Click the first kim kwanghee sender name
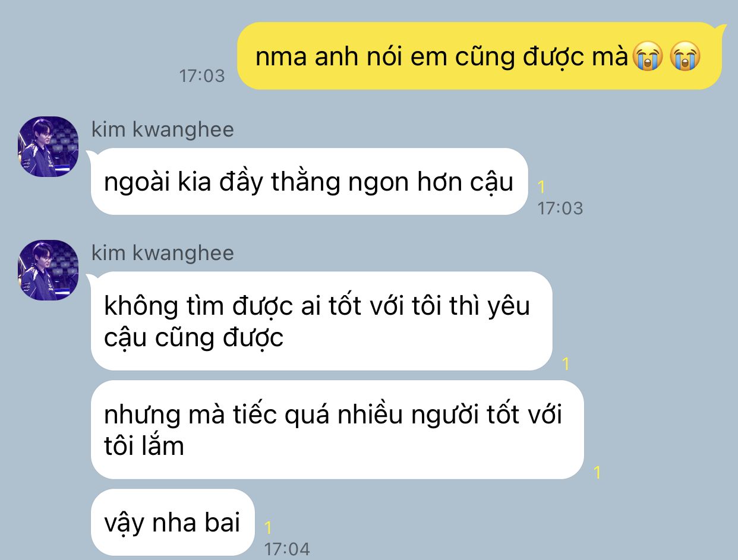Viewport: 738px width, 560px height. point(163,129)
